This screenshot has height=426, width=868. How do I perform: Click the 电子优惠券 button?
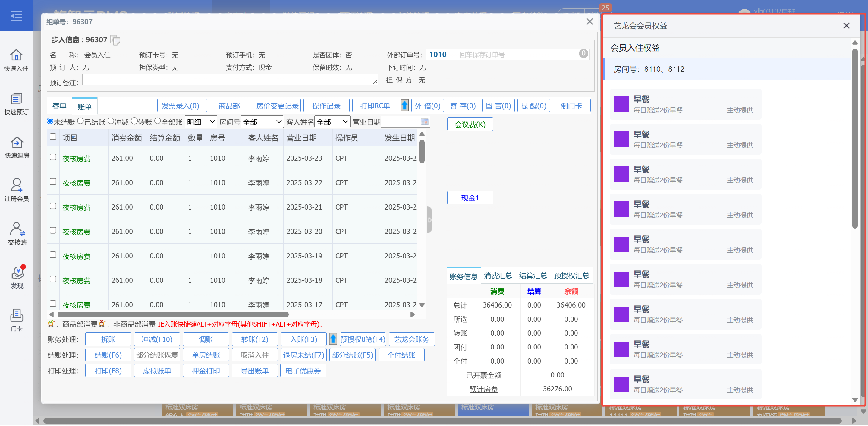(303, 371)
